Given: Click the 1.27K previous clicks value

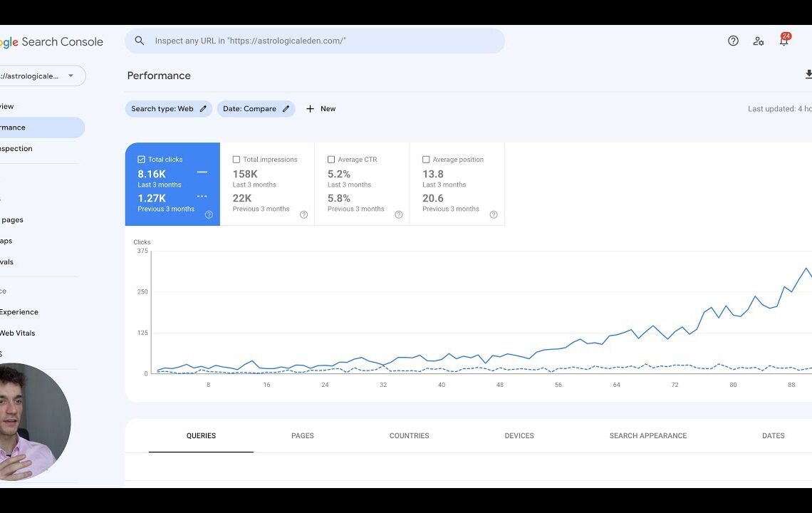Looking at the screenshot, I should tap(152, 199).
